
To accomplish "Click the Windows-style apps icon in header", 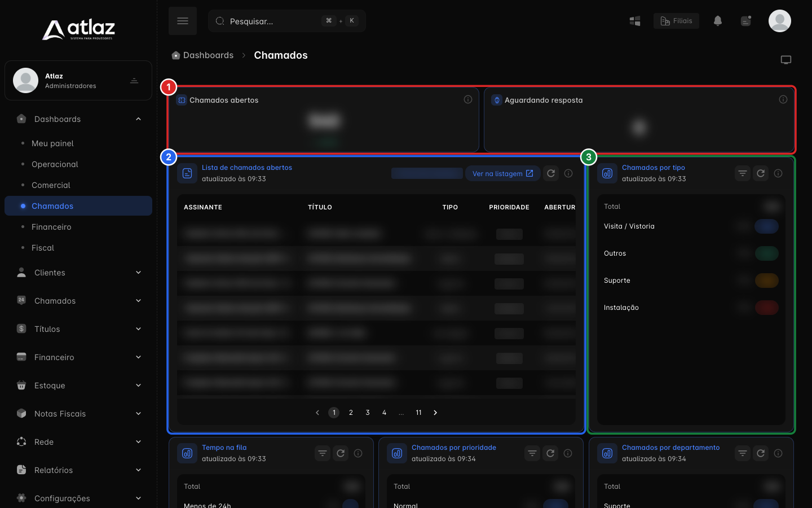I will point(635,21).
